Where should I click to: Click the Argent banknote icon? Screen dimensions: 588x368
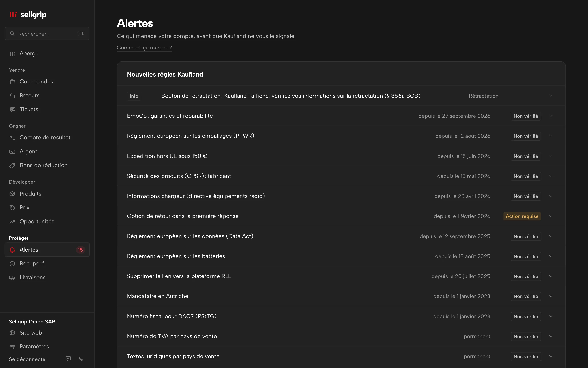[12, 152]
